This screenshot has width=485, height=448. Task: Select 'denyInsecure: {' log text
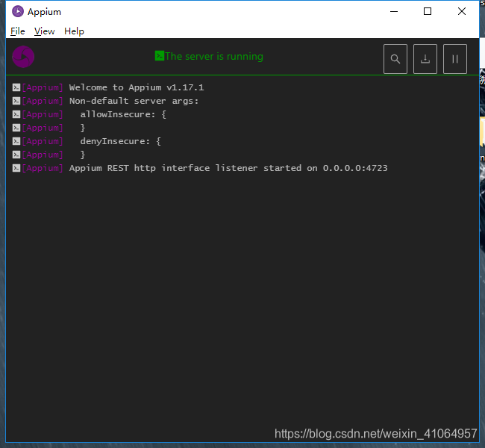pyautogui.click(x=120, y=141)
